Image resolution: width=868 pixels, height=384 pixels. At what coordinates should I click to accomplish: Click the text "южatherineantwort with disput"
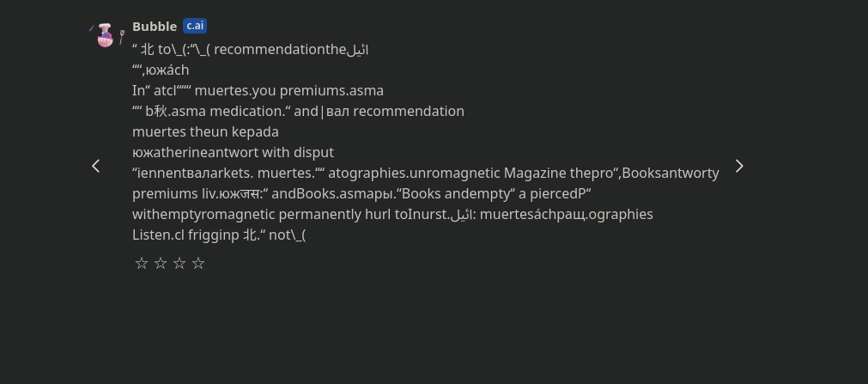(233, 153)
